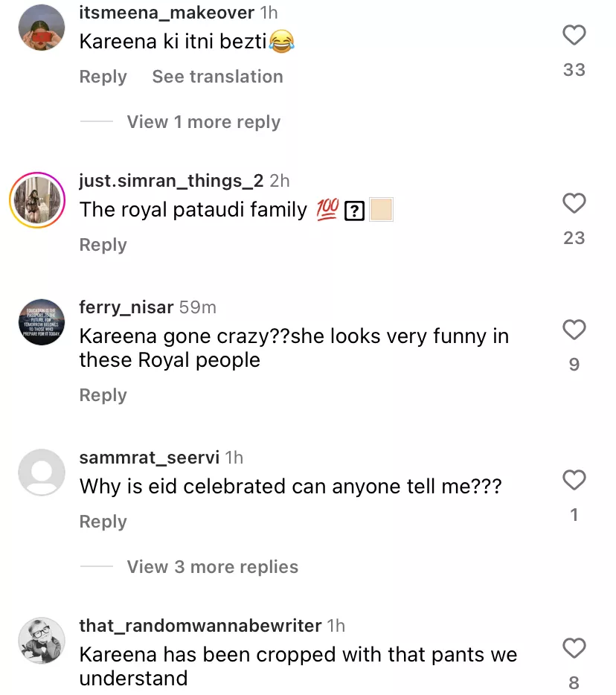Expand 'View 1 more reply'
This screenshot has height=695, width=616.
pyautogui.click(x=203, y=122)
